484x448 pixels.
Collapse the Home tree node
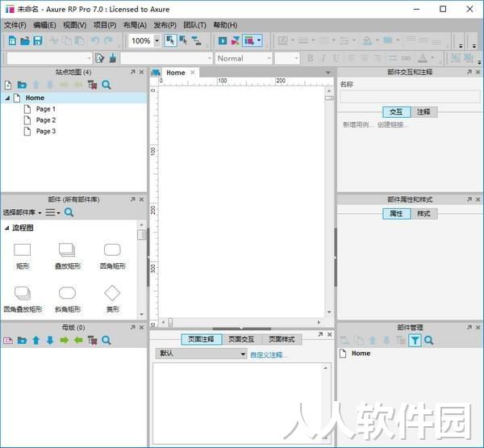click(7, 98)
